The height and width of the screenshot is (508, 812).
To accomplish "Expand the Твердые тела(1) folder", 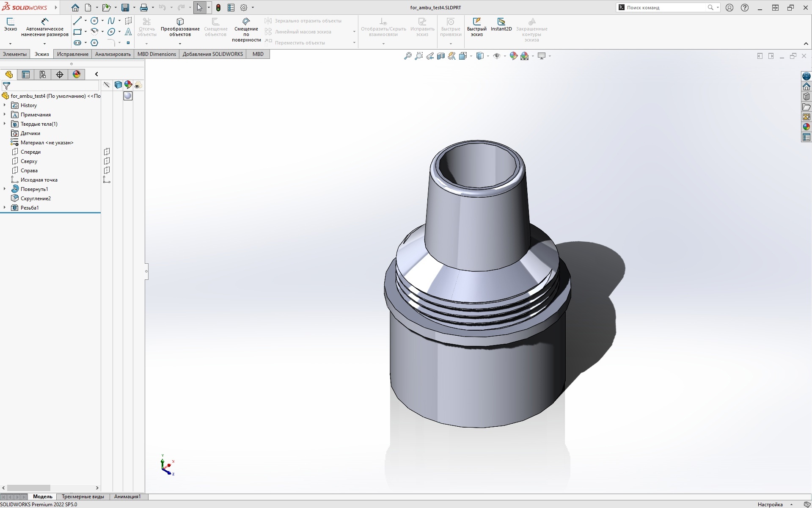I will [5, 124].
